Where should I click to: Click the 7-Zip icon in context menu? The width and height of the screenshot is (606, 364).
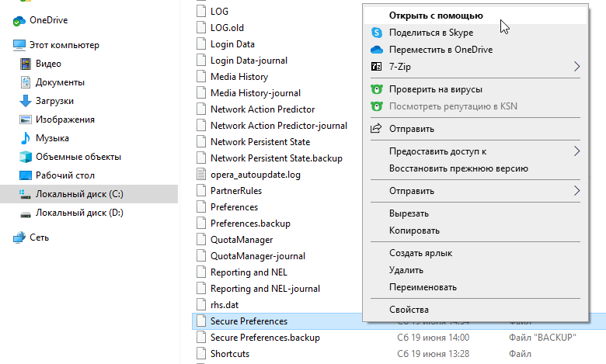377,67
